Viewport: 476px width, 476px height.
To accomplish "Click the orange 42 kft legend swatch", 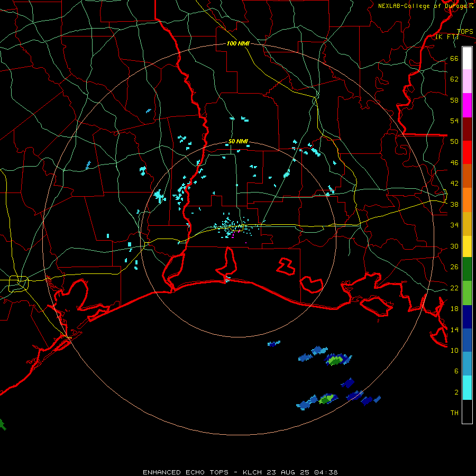I will coord(467,200).
